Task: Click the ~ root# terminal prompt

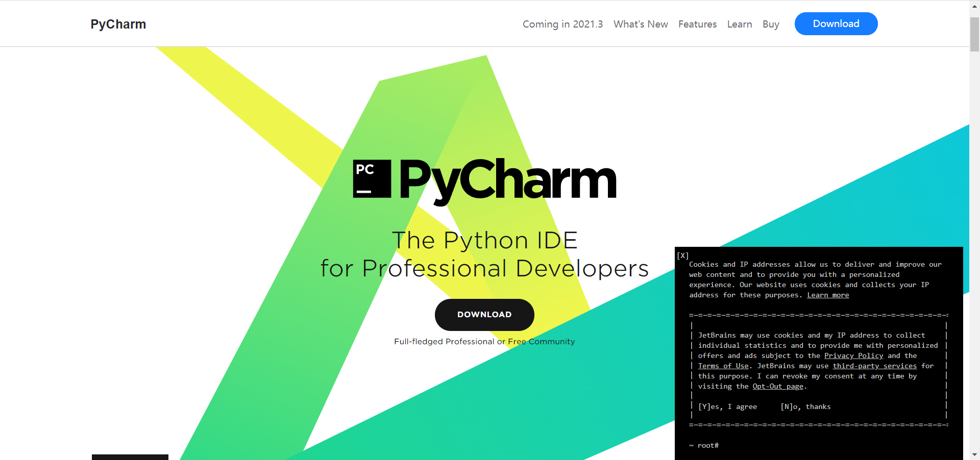Action: 704,446
